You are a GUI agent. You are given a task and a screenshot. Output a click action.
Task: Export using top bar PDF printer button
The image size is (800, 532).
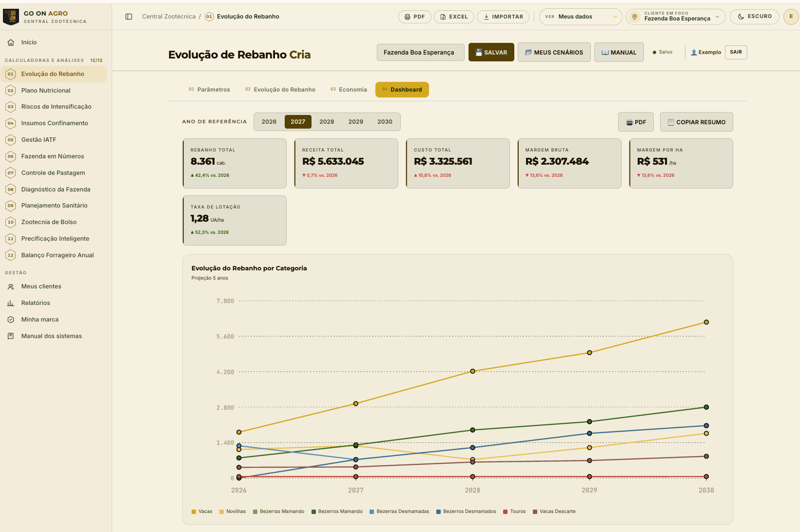[414, 17]
